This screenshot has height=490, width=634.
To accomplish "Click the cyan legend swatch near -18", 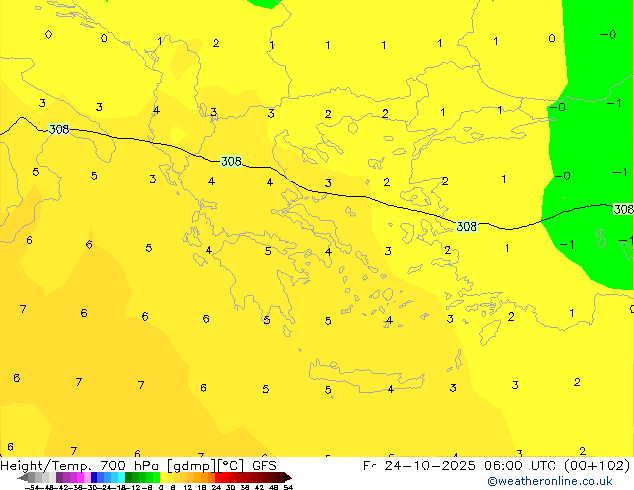I will 121,477.
